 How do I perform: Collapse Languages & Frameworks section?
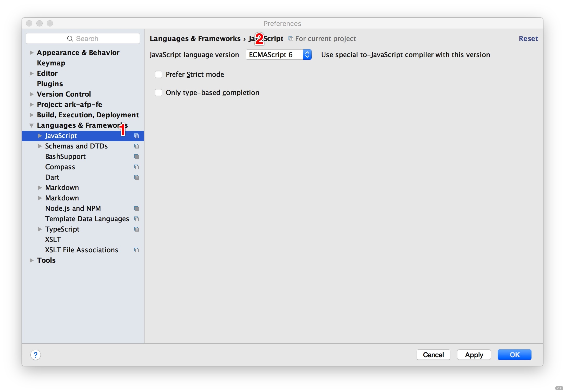point(31,125)
